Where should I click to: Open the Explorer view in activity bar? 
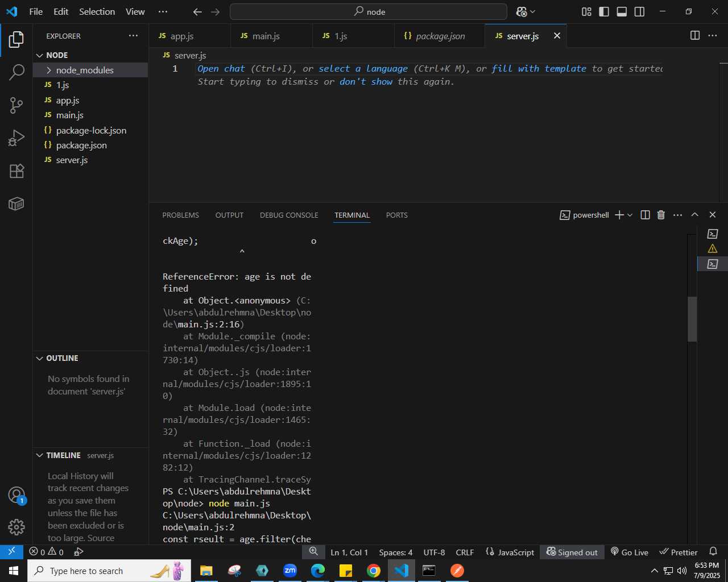16,40
